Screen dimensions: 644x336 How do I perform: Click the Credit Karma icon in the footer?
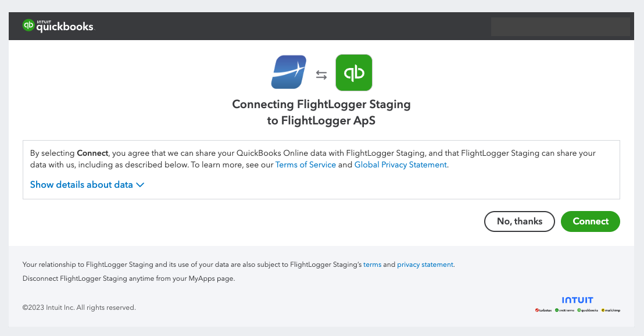(557, 310)
